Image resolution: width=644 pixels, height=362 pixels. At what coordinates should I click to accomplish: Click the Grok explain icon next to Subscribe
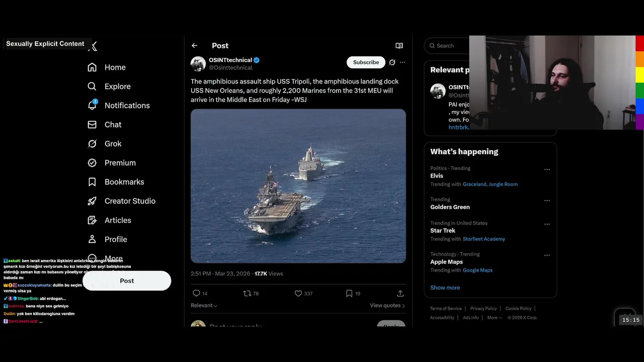click(392, 62)
